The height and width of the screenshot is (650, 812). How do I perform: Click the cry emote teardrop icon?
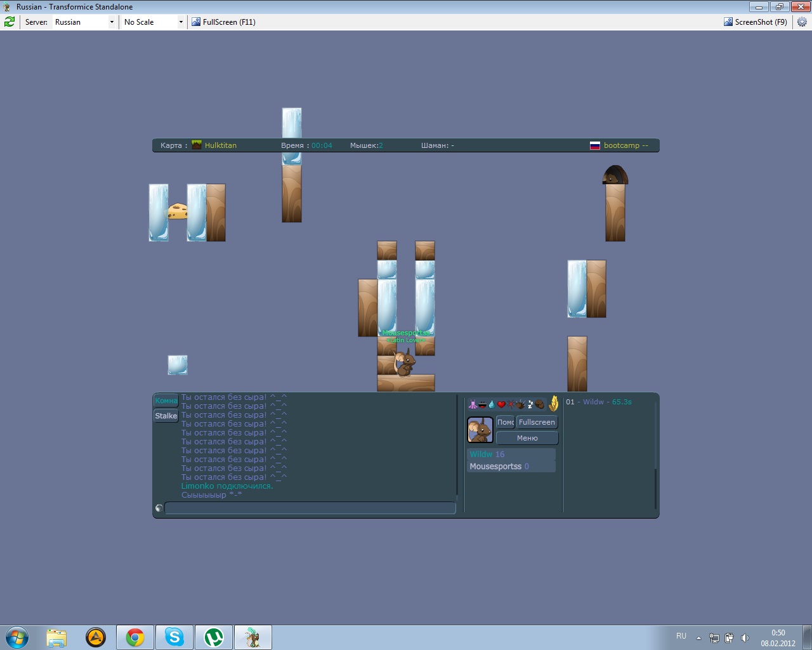tap(492, 404)
